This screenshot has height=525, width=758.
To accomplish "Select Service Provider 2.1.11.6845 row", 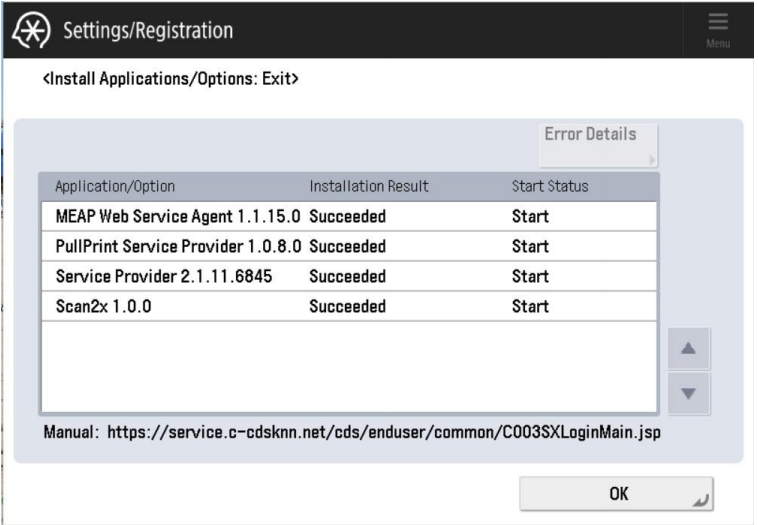I will pos(164,276).
